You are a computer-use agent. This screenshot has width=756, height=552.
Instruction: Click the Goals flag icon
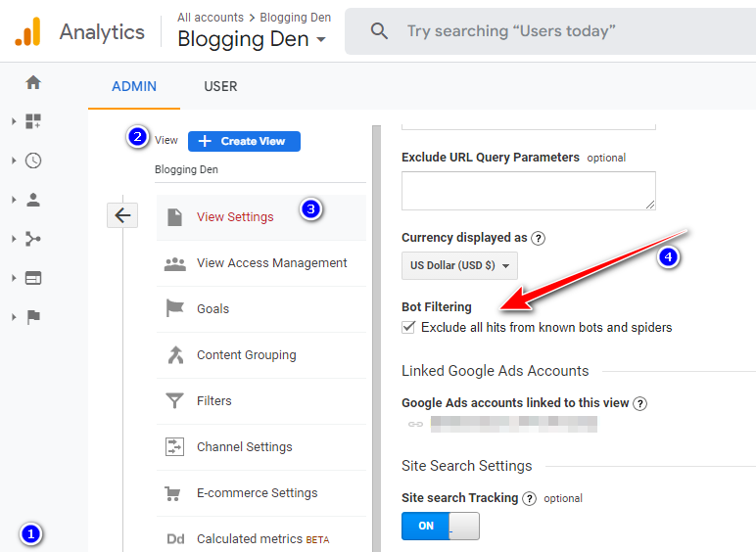click(174, 308)
